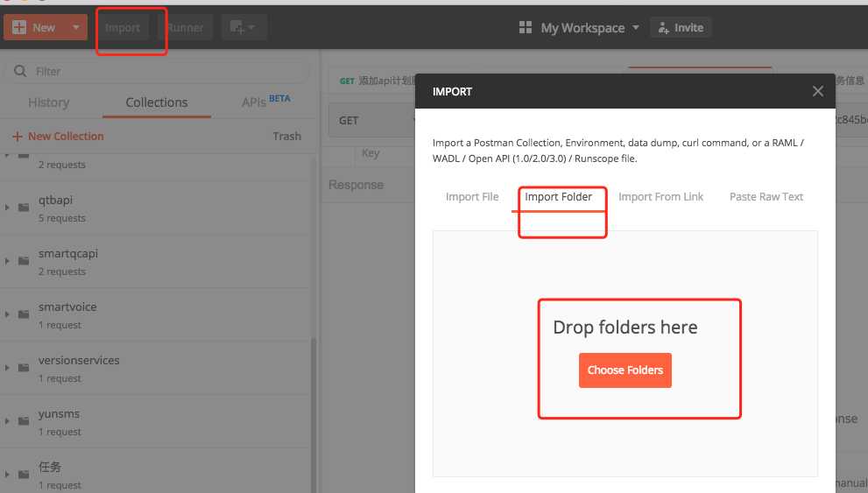Expand the qtbapi collection arrow
The width and height of the screenshot is (868, 493).
[x=7, y=208]
